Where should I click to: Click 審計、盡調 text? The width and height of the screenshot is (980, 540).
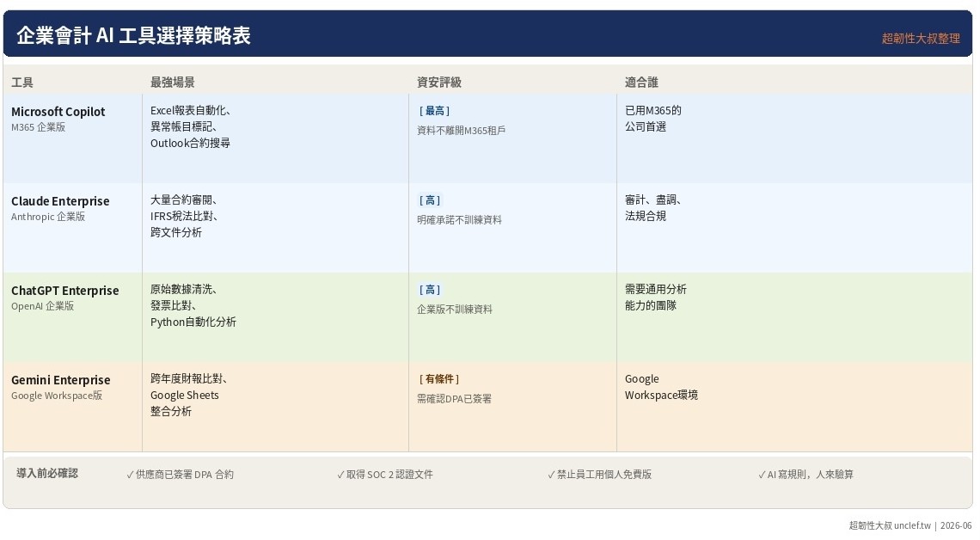pos(653,199)
